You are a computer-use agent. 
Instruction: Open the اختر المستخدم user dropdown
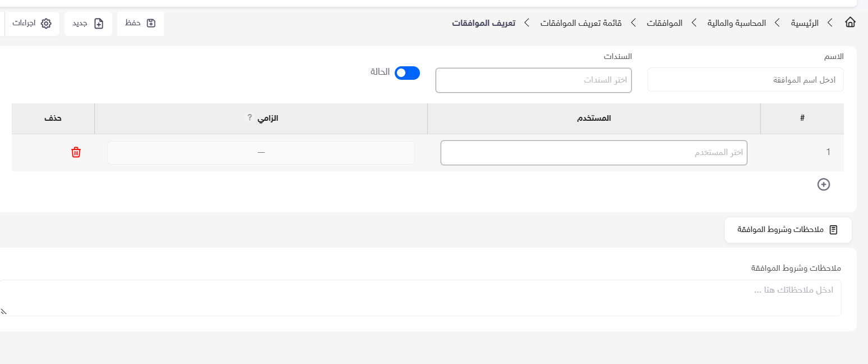594,153
